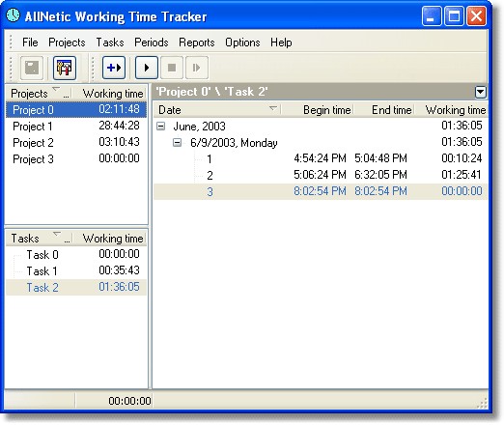Click the add-and-start period plus-arrow icon

[x=114, y=68]
